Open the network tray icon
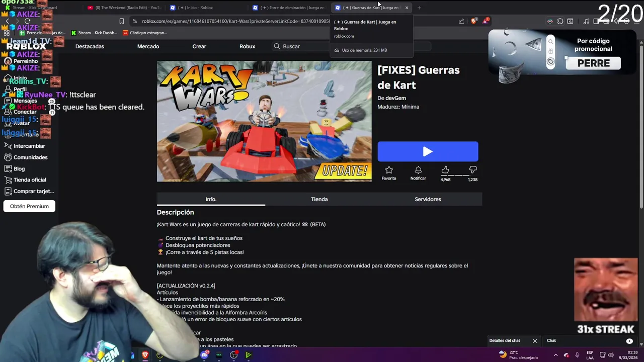The image size is (644, 362). pyautogui.click(x=603, y=355)
